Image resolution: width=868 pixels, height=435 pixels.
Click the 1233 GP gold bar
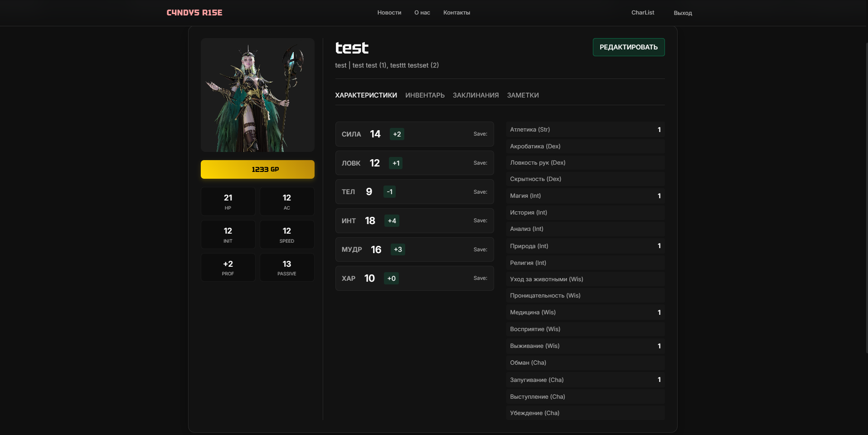(x=257, y=169)
